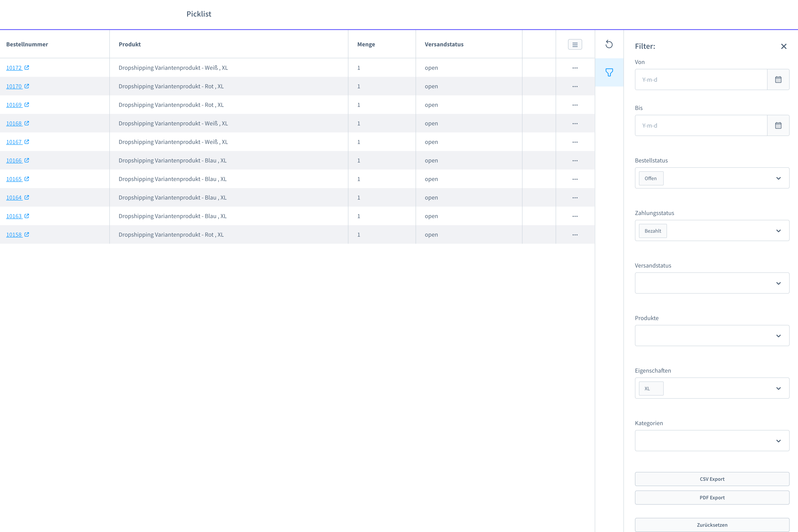Close the Filter panel with the X
Viewport: 798px width, 532px height.
784,47
